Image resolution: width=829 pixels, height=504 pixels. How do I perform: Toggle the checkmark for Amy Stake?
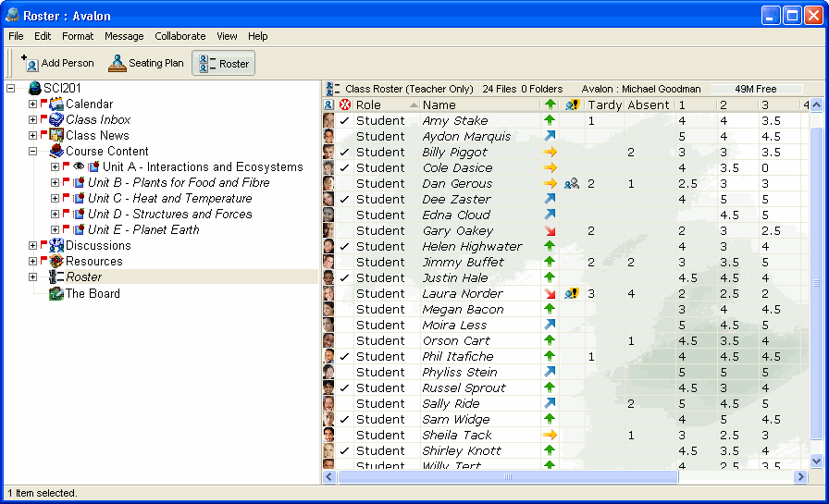[x=345, y=121]
